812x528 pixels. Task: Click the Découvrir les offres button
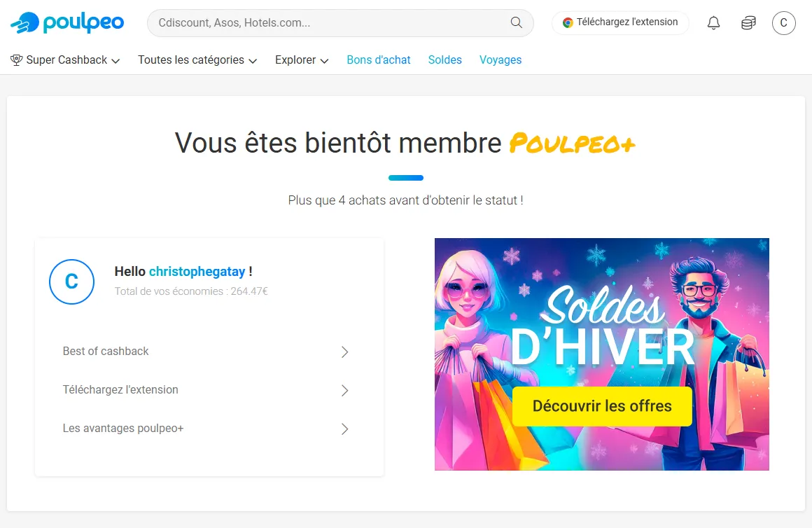coord(602,406)
